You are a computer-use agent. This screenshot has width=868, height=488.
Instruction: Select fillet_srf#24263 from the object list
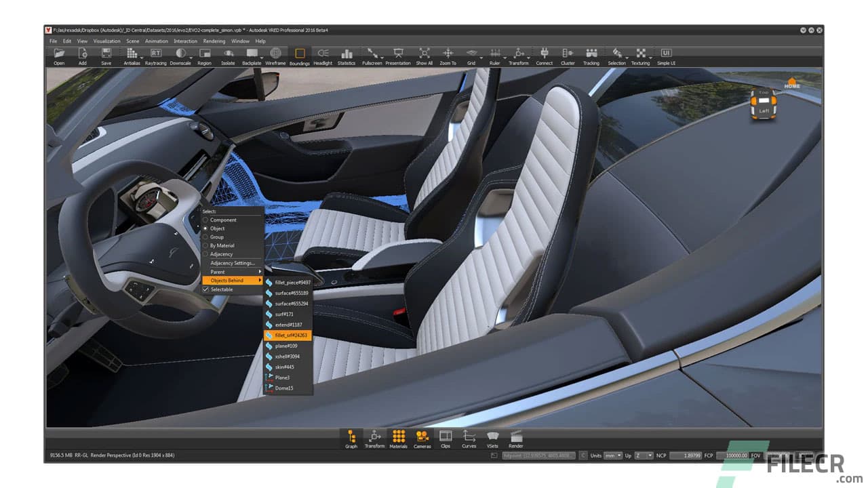pos(288,334)
